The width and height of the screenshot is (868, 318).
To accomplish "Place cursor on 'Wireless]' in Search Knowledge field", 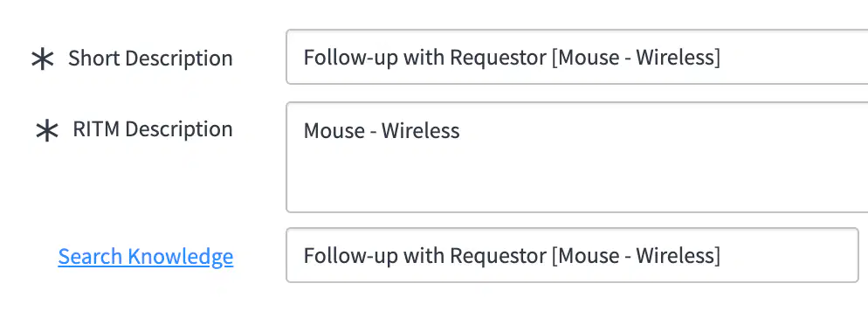I will tap(679, 256).
